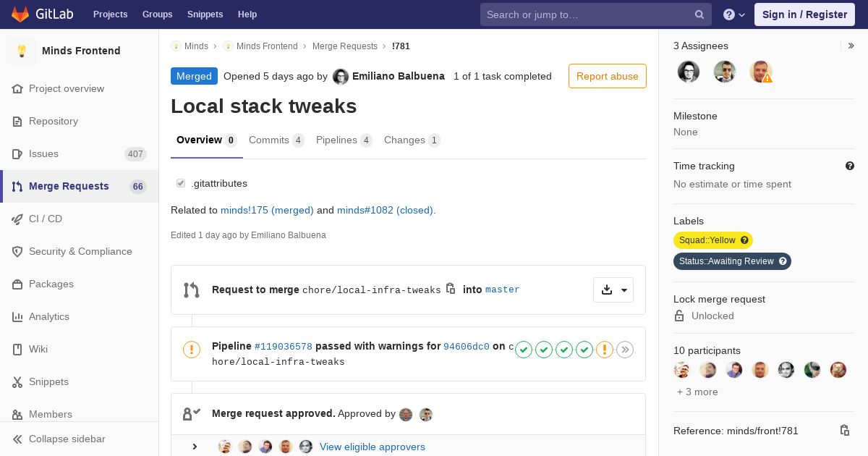Image resolution: width=868 pixels, height=456 pixels.
Task: Click the pipeline warning status icon
Action: (192, 350)
